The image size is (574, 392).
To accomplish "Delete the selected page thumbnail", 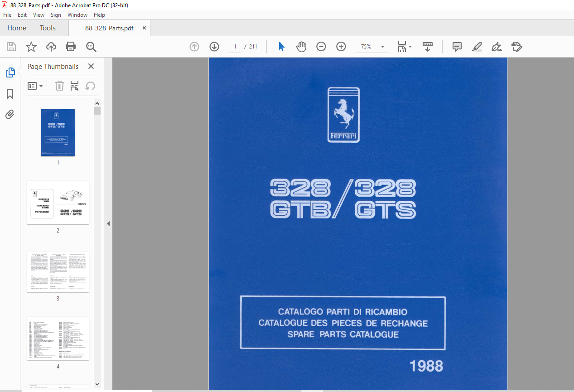I will [59, 86].
